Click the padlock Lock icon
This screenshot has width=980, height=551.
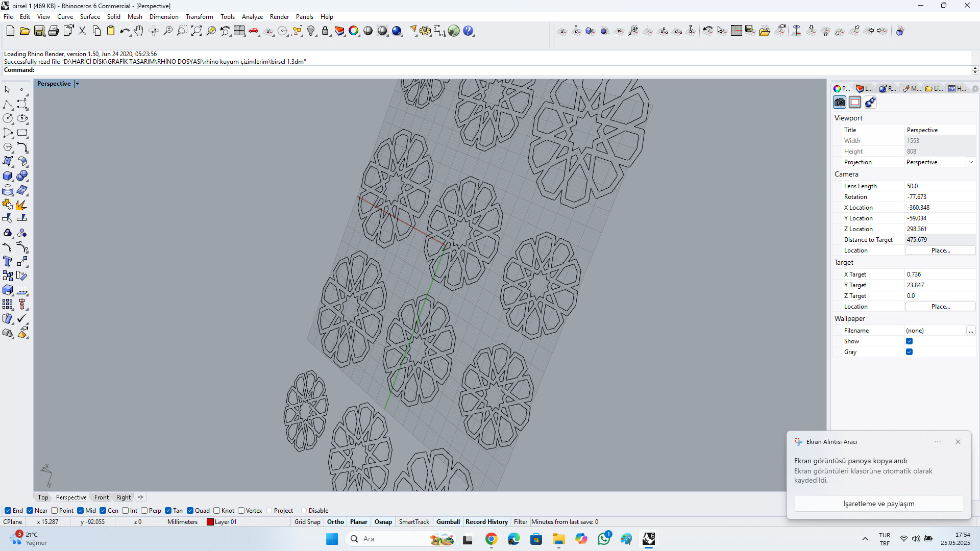coord(325,31)
